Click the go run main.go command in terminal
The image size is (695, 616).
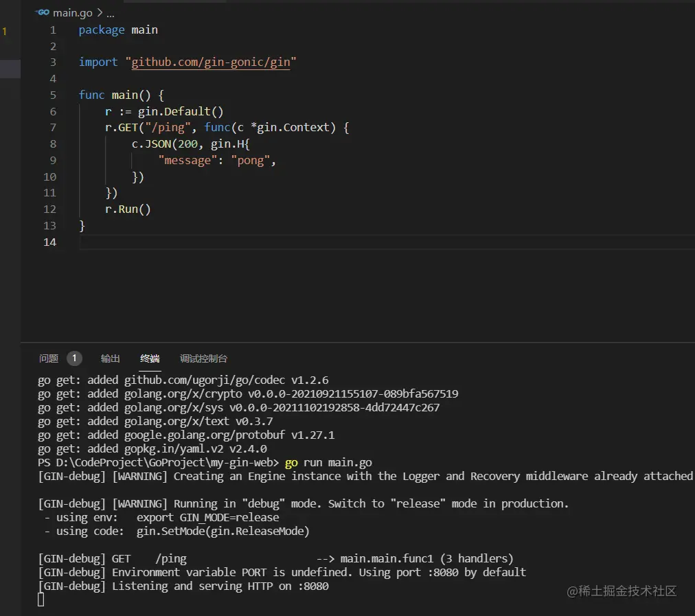pyautogui.click(x=328, y=463)
